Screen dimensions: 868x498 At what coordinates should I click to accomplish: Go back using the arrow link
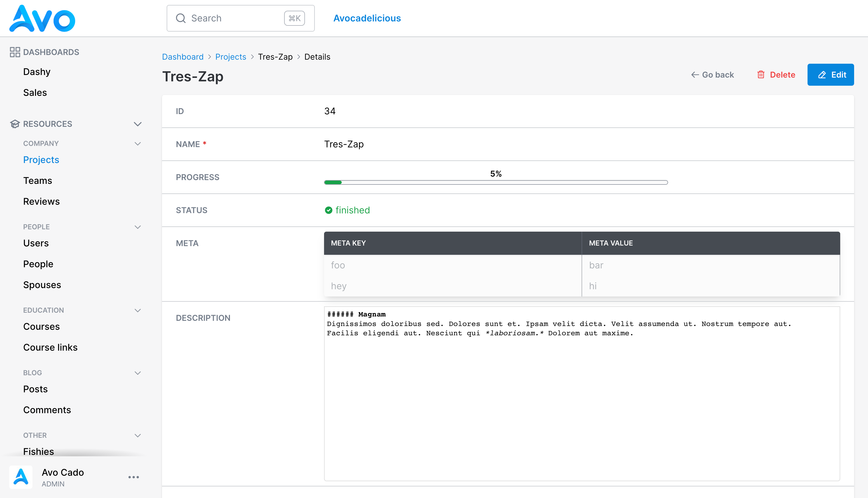pyautogui.click(x=713, y=75)
